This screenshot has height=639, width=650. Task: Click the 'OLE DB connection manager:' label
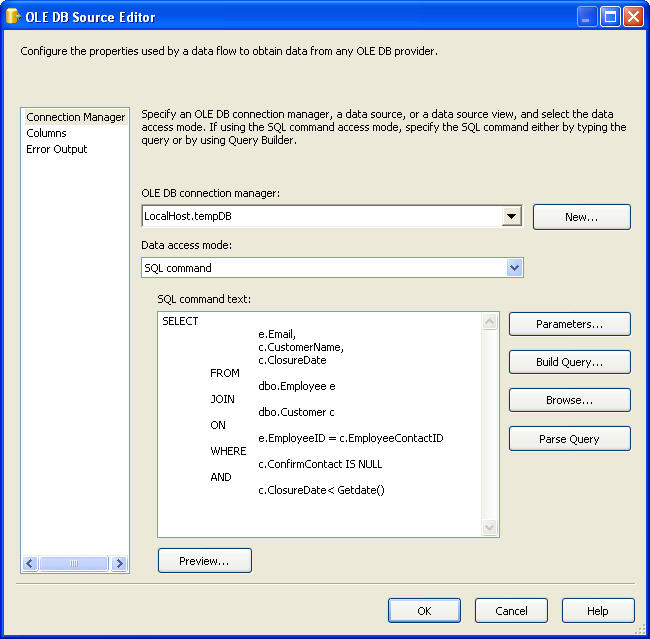[211, 193]
